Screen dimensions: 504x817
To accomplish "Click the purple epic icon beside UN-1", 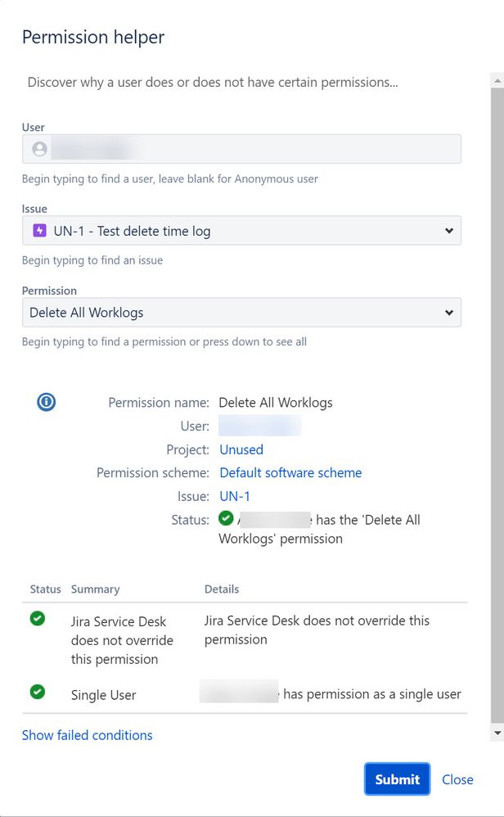I will coord(39,230).
